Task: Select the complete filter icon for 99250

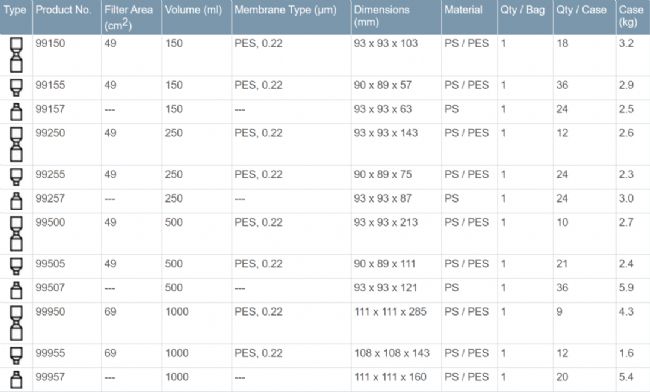Action: tap(16, 144)
